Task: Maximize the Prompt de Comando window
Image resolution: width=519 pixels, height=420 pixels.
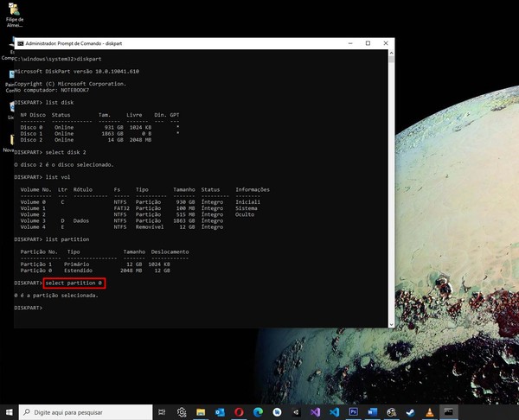Action: pyautogui.click(x=368, y=42)
